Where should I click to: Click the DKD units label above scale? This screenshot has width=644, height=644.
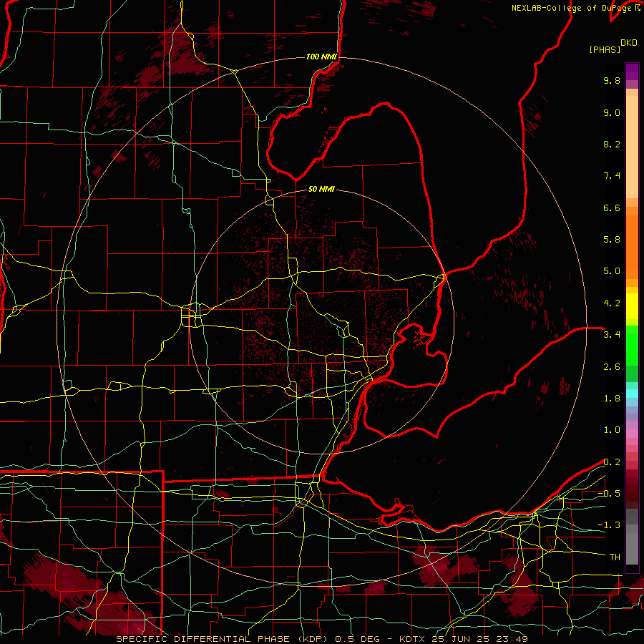(629, 43)
